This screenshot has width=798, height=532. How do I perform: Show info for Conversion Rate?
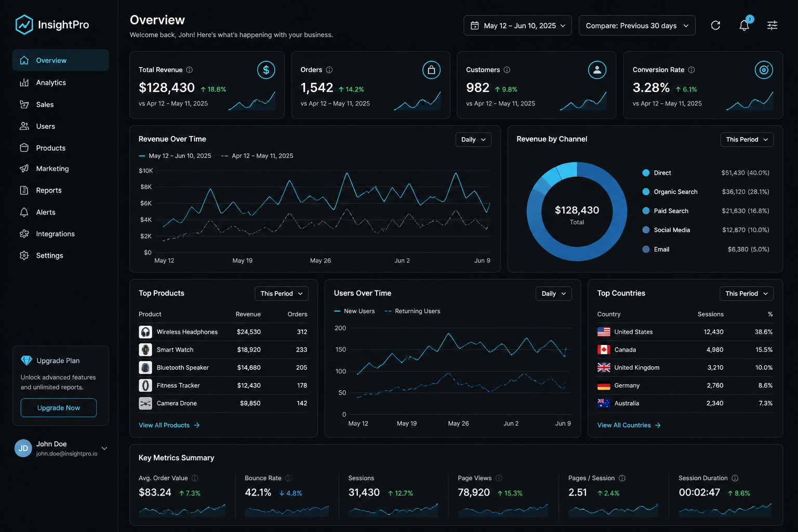tap(691, 70)
